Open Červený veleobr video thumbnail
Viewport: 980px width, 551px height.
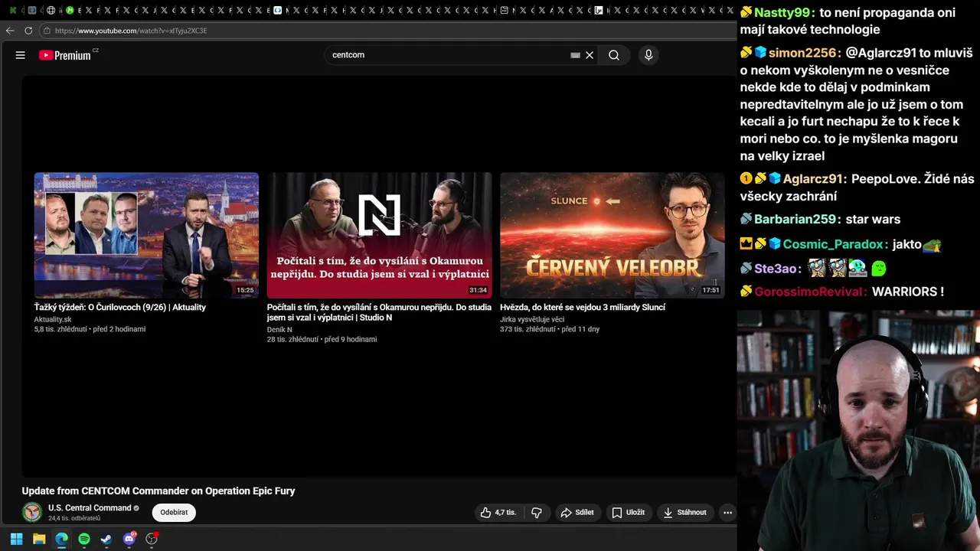click(612, 235)
